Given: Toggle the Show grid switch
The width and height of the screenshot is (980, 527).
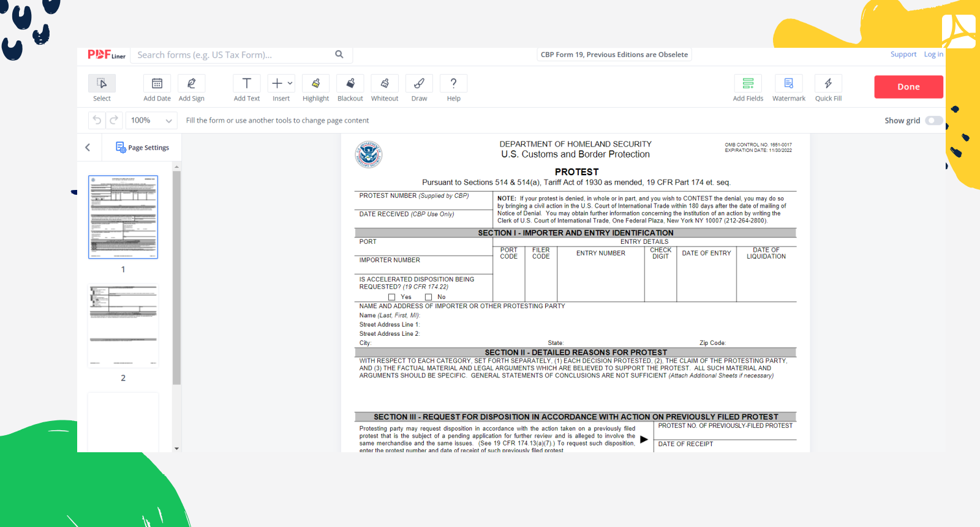Looking at the screenshot, I should pyautogui.click(x=934, y=120).
